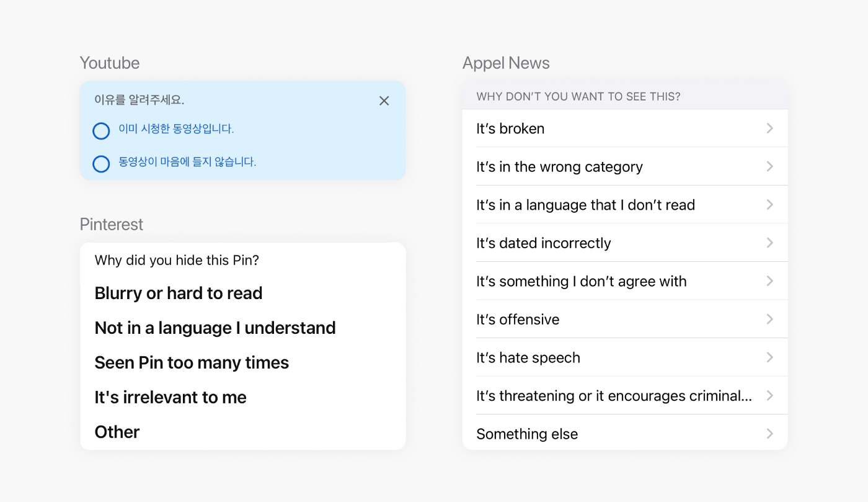Click the It's offensive text label
Screen dimensions: 868x502
pyautogui.click(x=518, y=320)
